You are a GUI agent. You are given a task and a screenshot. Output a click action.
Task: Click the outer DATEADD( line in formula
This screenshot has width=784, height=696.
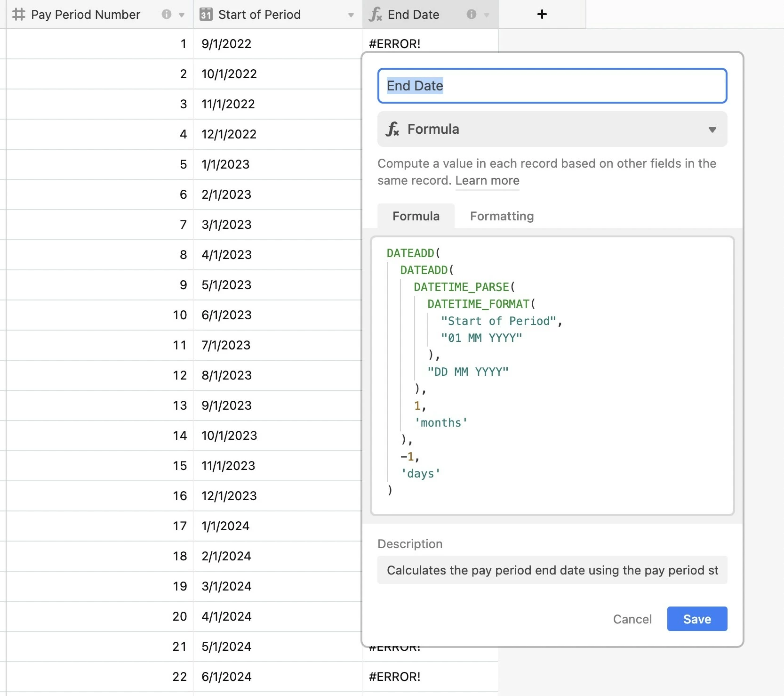click(414, 253)
